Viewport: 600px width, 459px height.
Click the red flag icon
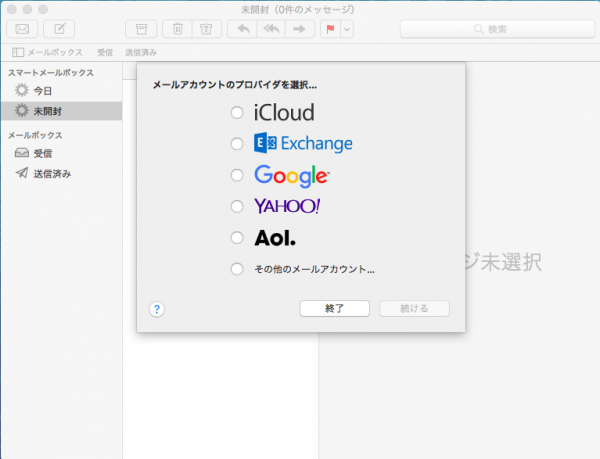pyautogui.click(x=330, y=29)
